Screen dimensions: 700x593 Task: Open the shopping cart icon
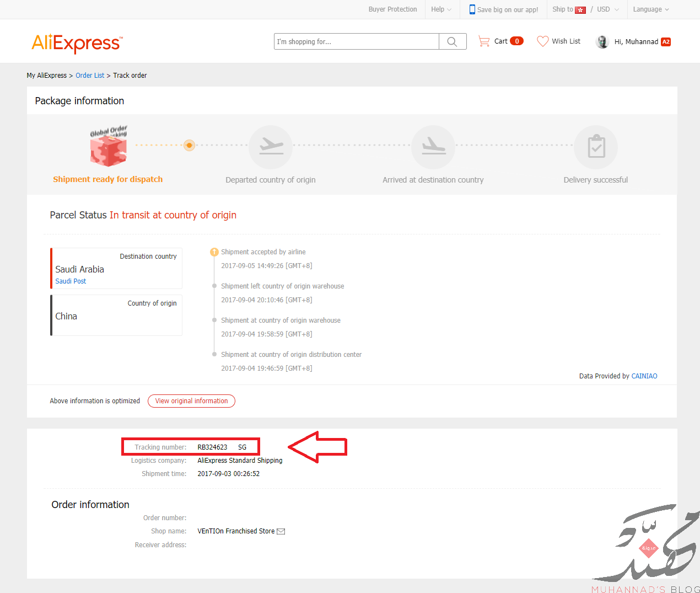tap(484, 41)
